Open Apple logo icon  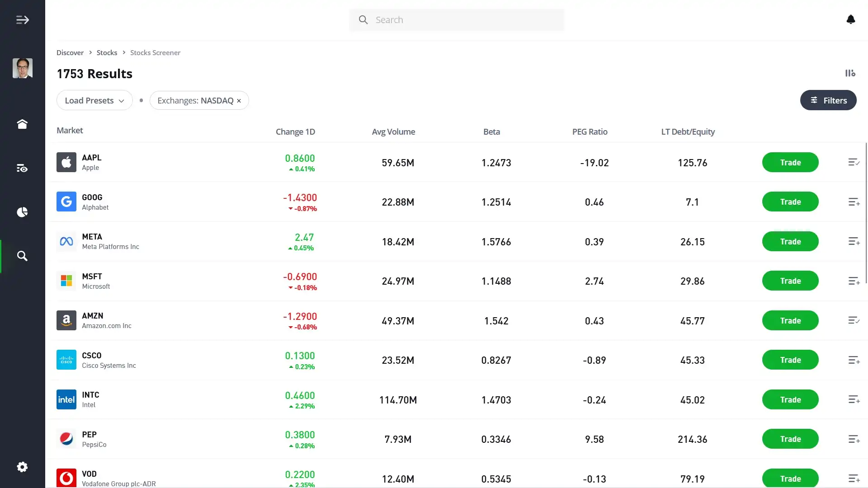tap(66, 162)
